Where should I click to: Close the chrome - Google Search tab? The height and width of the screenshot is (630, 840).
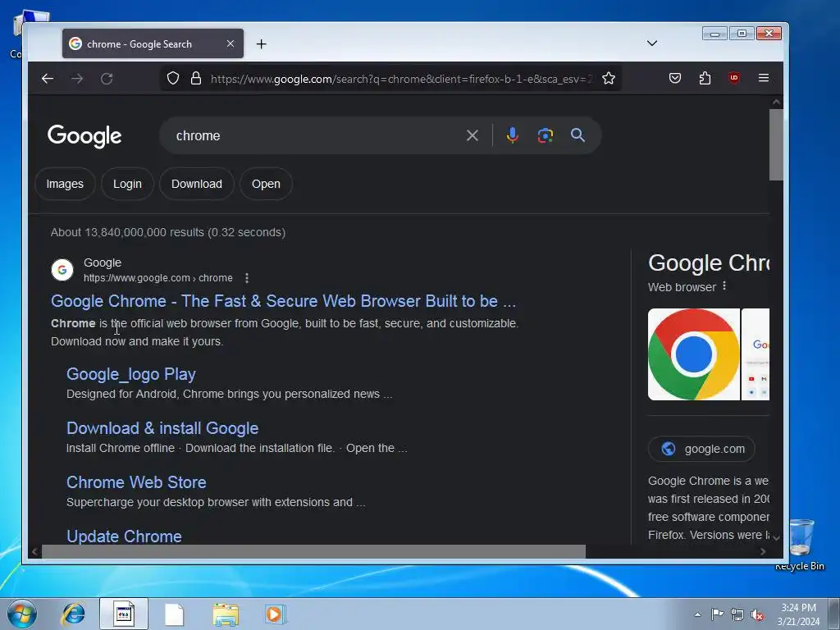pyautogui.click(x=231, y=43)
